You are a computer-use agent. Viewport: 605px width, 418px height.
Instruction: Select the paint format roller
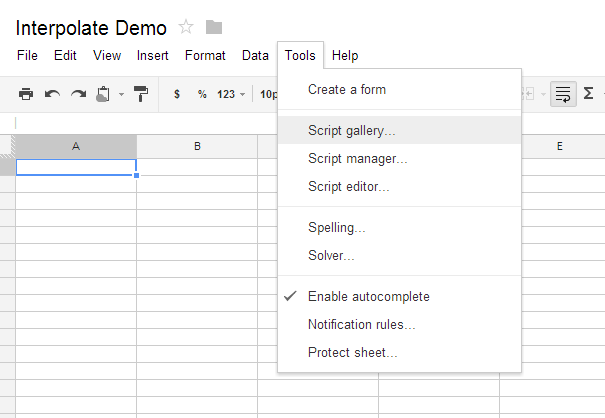[x=141, y=94]
